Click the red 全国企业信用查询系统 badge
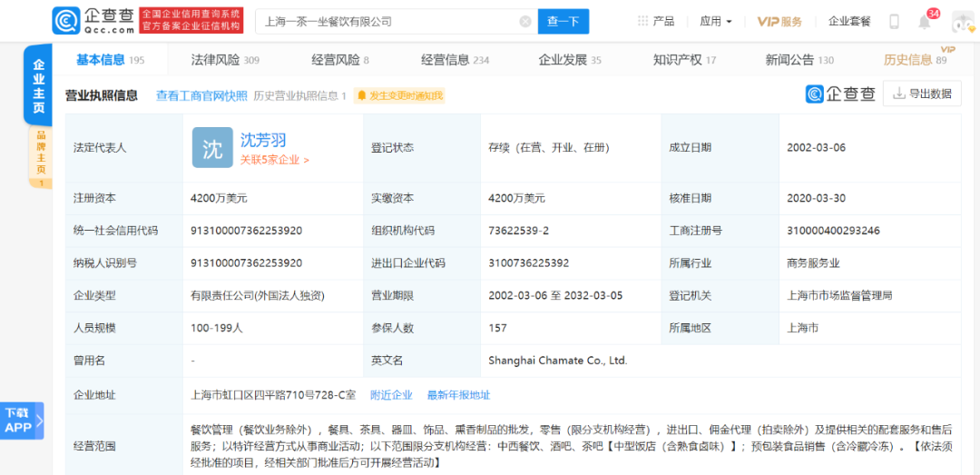This screenshot has height=475, width=980. click(x=191, y=21)
